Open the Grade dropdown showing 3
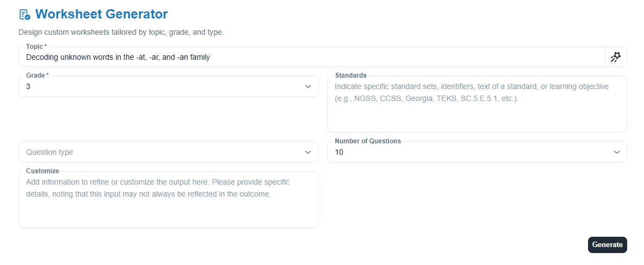644x265 pixels. [163, 86]
